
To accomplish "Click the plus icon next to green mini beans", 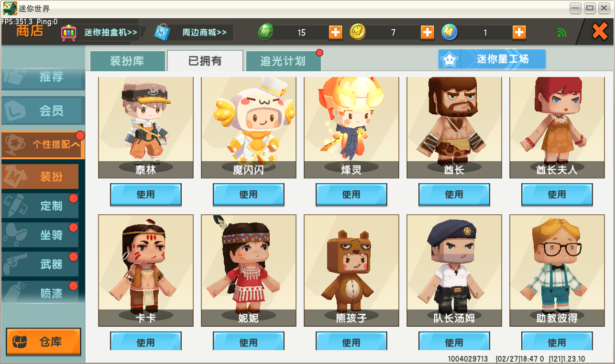I will [336, 33].
